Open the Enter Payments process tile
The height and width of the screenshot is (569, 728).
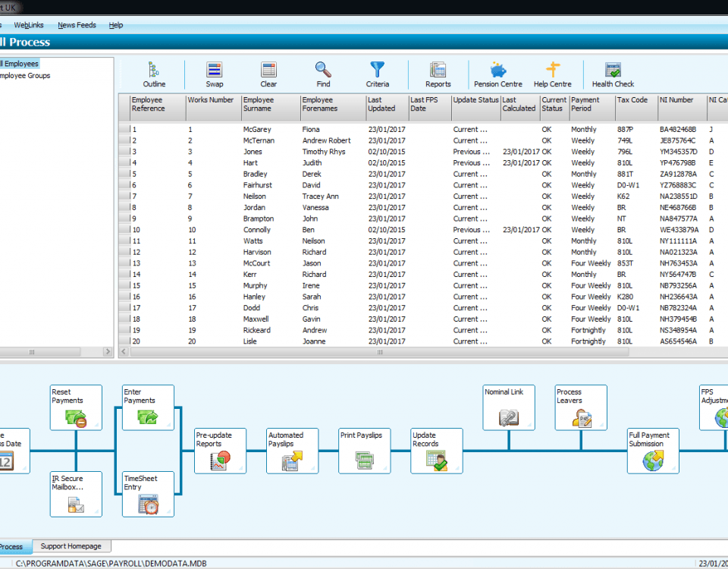148,407
